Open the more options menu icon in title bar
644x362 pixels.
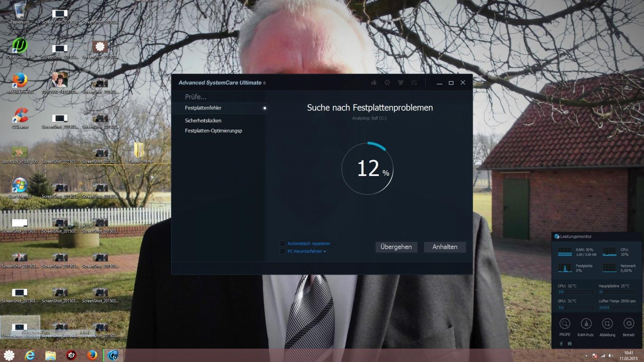(414, 83)
